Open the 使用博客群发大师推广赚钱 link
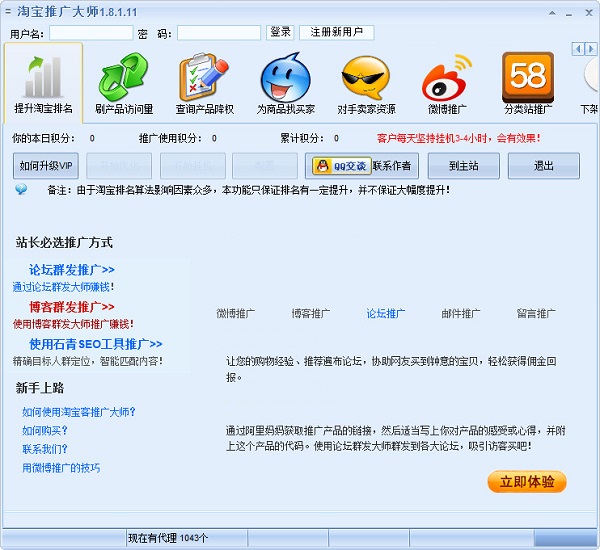The width and height of the screenshot is (600, 550). pyautogui.click(x=73, y=324)
